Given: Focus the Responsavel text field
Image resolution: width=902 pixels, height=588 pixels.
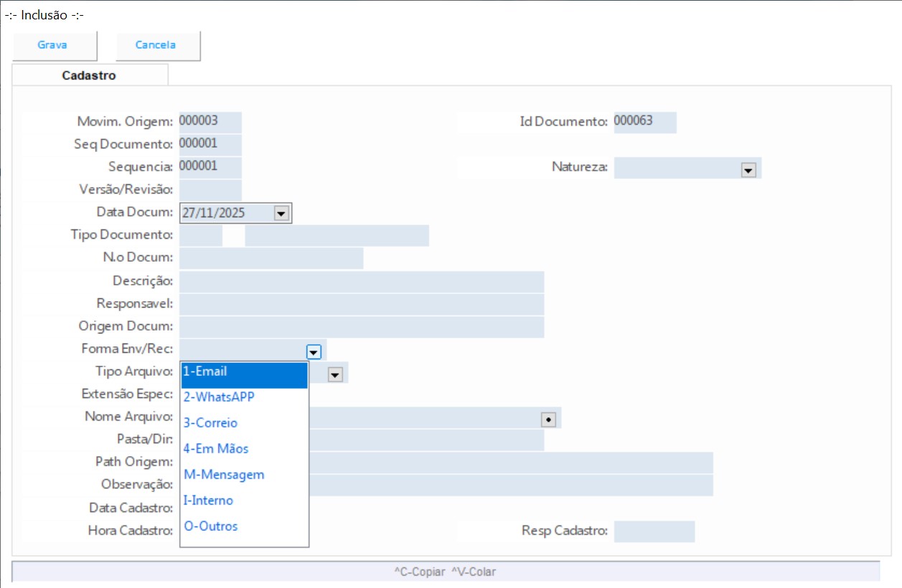Looking at the screenshot, I should point(361,304).
